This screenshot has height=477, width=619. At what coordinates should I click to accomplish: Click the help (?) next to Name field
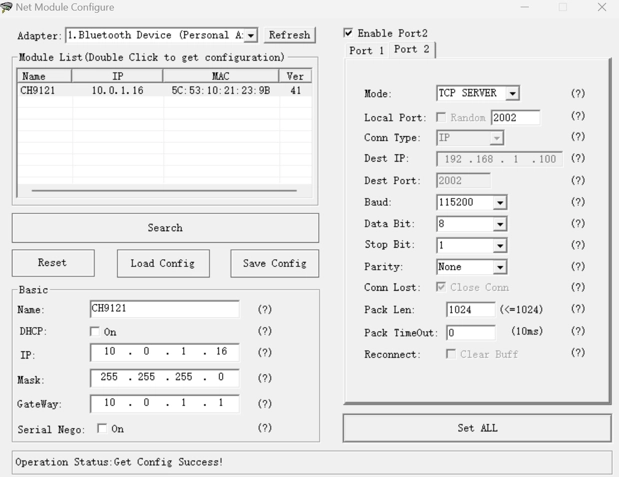coord(265,309)
